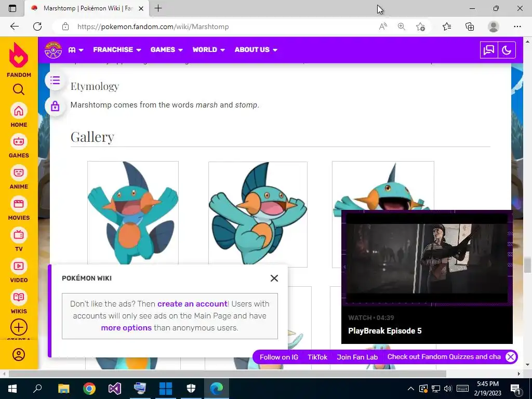Open user profile icon in sidebar
This screenshot has width=532, height=399.
19,354
